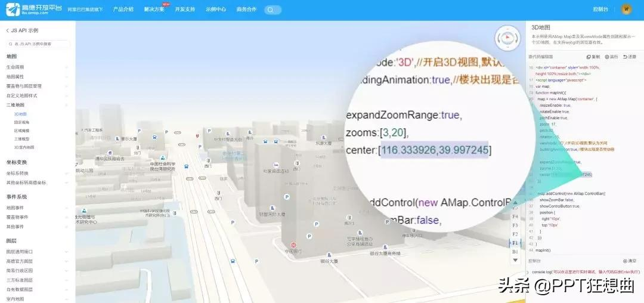Click the console.log input line
The height and width of the screenshot is (303, 644).
point(586,272)
